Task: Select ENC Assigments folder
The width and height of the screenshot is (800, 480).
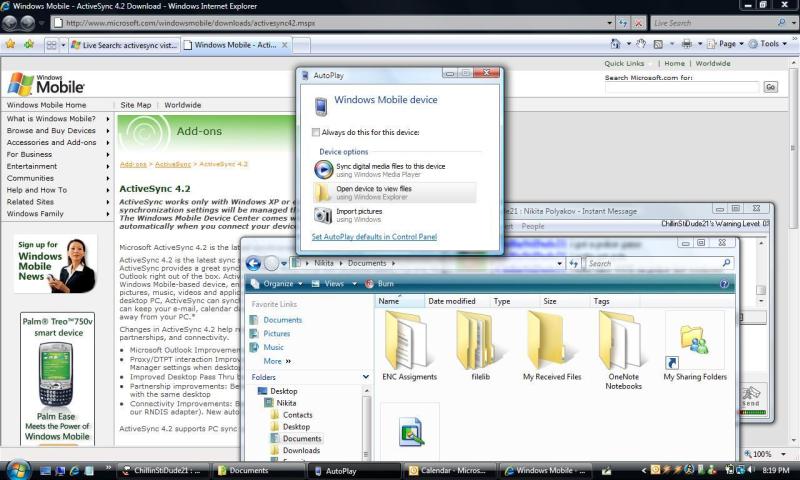Action: click(x=409, y=346)
